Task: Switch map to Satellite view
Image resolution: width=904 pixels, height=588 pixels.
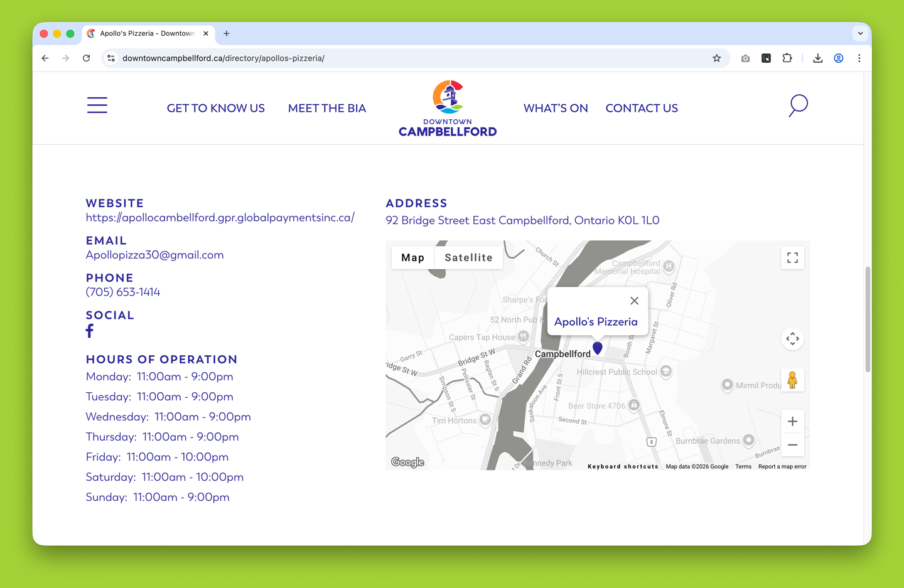Action: pos(468,258)
